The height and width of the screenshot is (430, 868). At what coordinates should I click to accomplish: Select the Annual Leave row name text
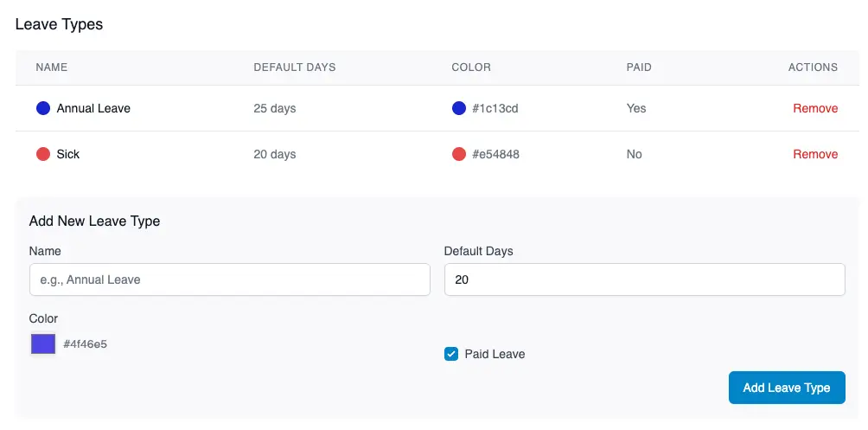93,108
